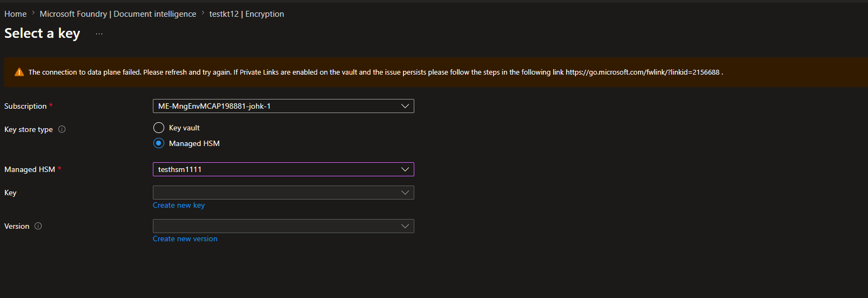Viewport: 868px width, 298px height.
Task: Click the Subscription field label
Action: coord(25,106)
